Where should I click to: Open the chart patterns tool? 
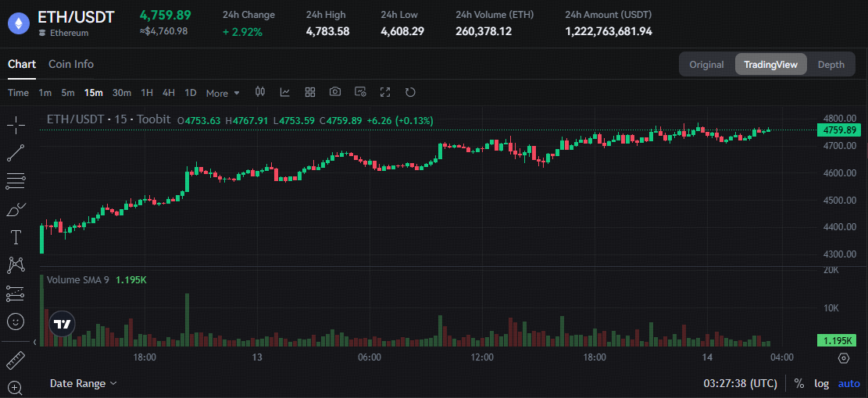coord(16,265)
